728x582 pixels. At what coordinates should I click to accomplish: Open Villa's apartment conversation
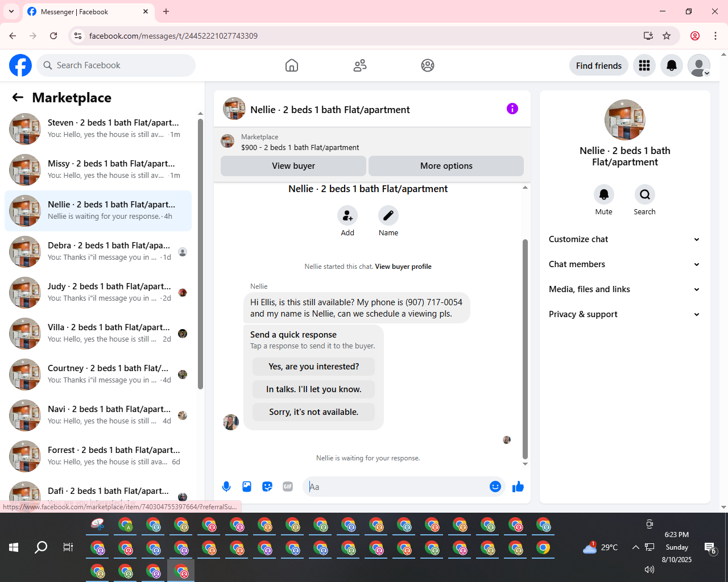coord(98,334)
